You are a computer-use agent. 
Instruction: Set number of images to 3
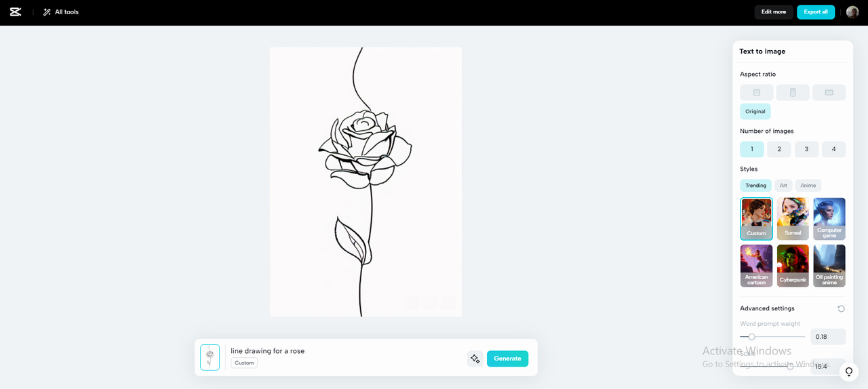(806, 149)
